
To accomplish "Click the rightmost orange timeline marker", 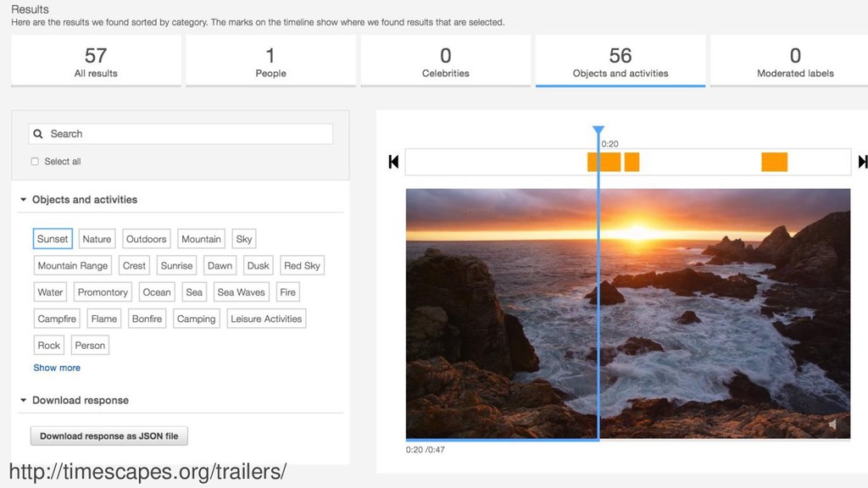I will [x=775, y=162].
